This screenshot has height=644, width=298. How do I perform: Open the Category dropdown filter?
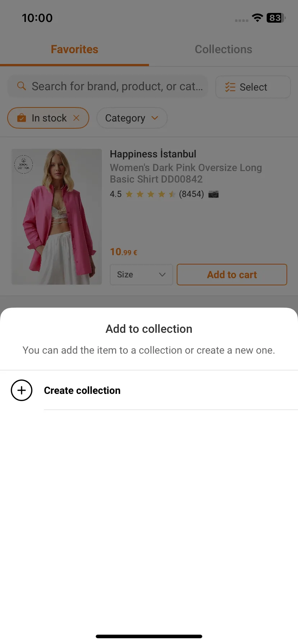tap(132, 118)
